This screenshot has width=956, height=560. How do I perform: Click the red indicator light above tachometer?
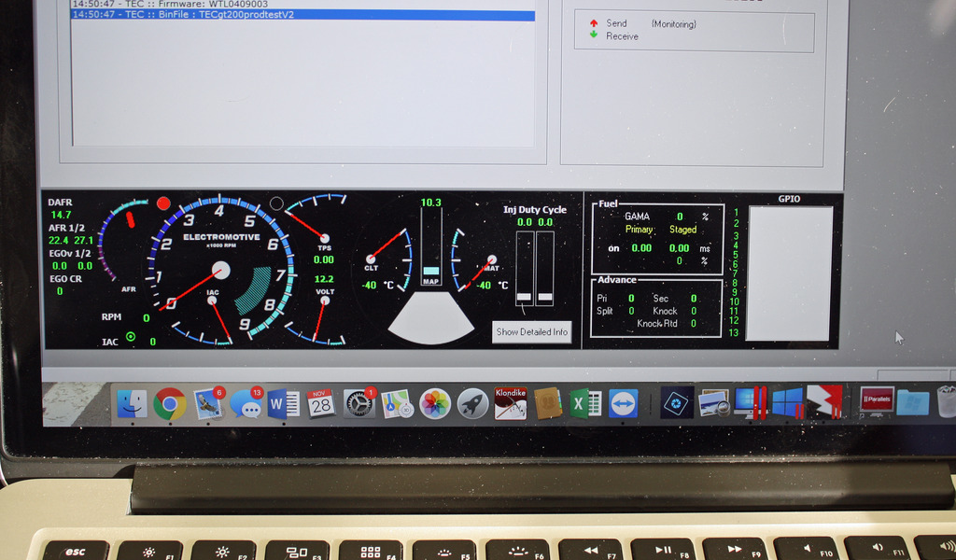[163, 203]
